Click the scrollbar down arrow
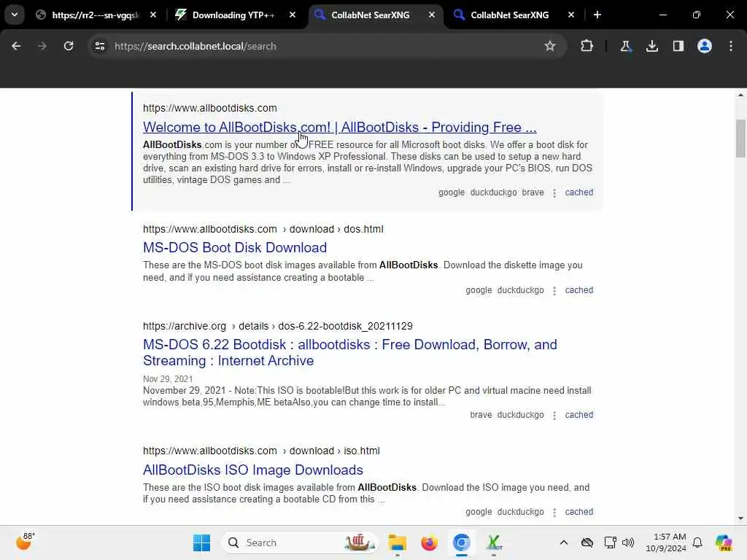This screenshot has width=747, height=560. pos(740,518)
